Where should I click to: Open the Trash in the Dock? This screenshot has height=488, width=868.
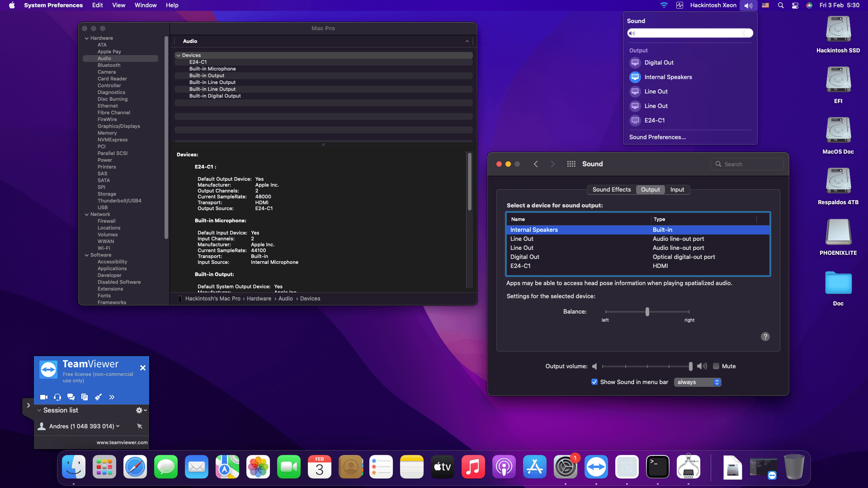(794, 467)
